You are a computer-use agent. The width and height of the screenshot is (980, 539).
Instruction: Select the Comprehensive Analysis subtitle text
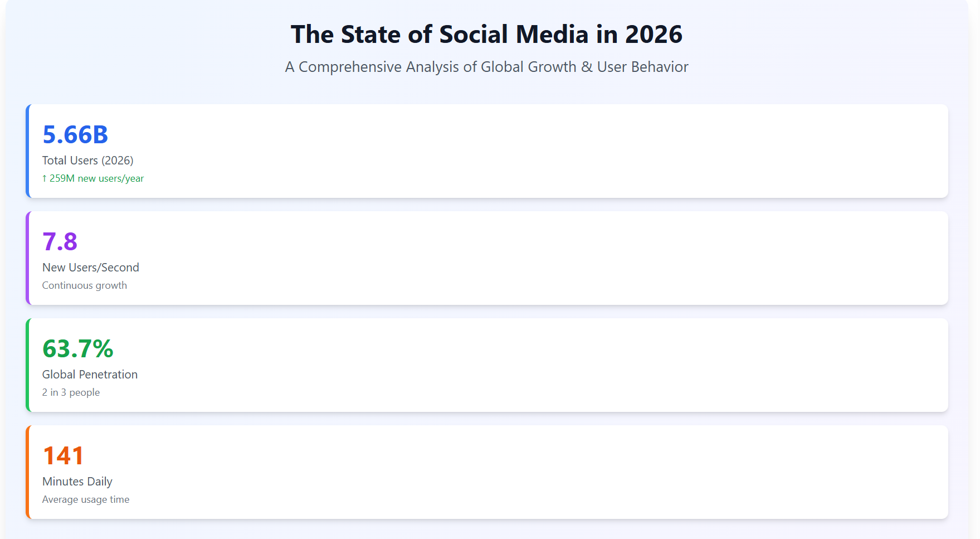(x=486, y=67)
